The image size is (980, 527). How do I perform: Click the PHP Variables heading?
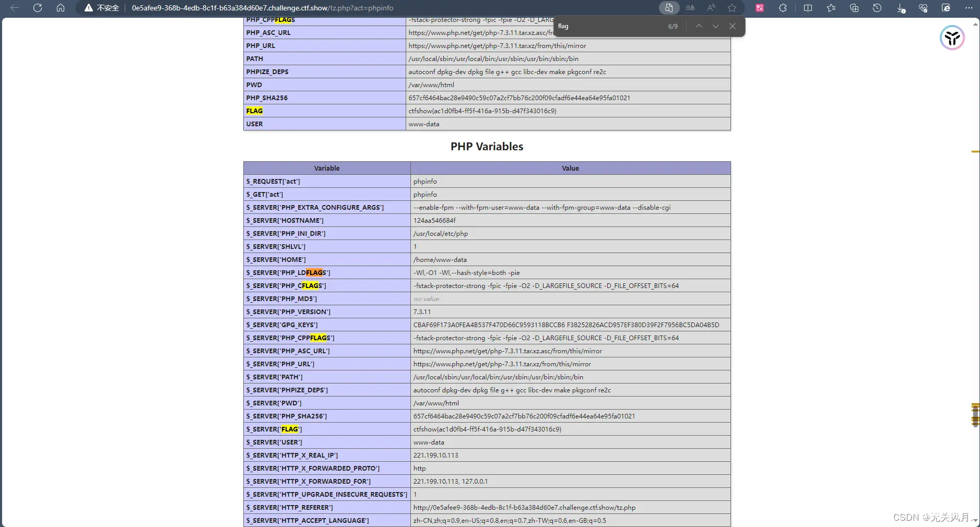(x=487, y=147)
